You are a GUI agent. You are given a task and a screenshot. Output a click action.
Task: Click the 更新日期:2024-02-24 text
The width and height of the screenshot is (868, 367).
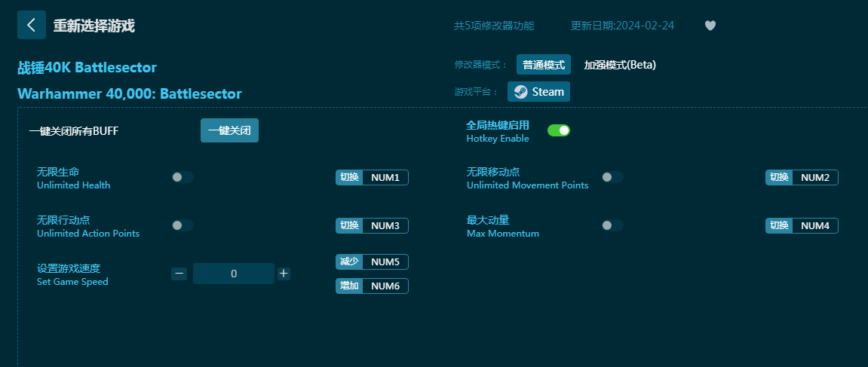click(623, 26)
